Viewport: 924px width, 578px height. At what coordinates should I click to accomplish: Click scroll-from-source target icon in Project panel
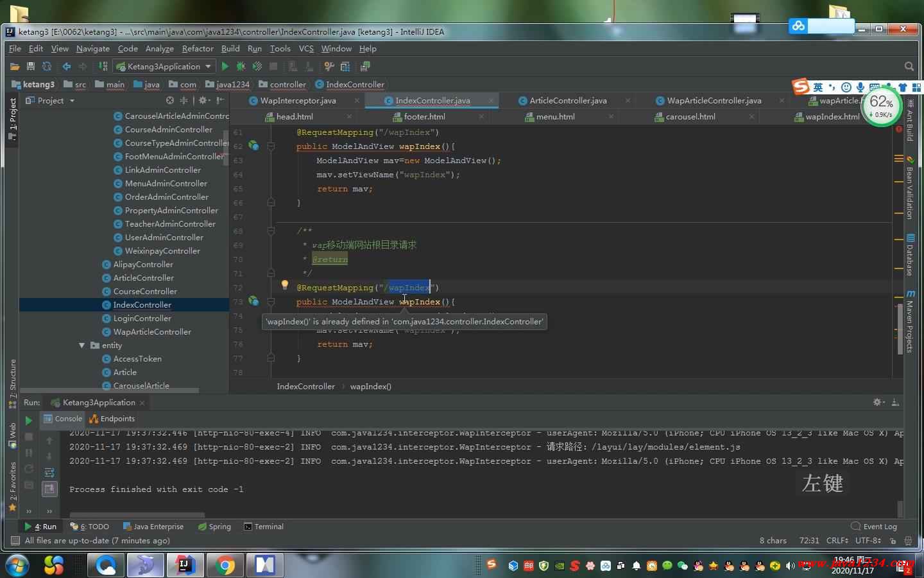coord(170,100)
